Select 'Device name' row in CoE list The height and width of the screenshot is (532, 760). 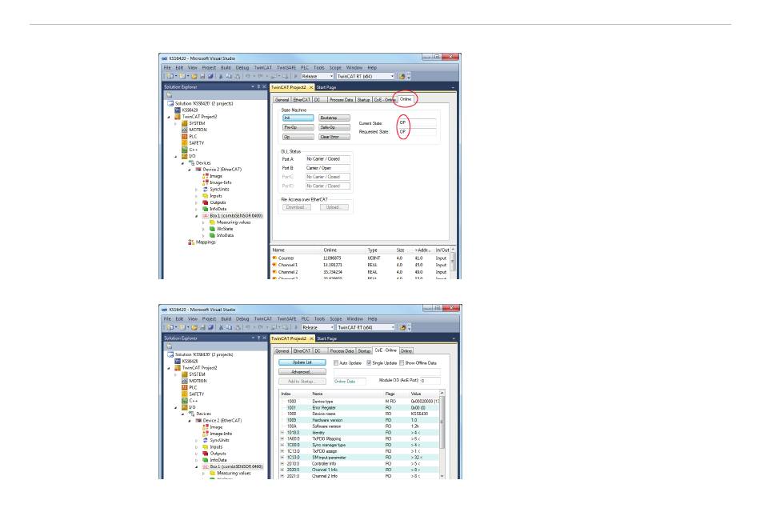360,414
